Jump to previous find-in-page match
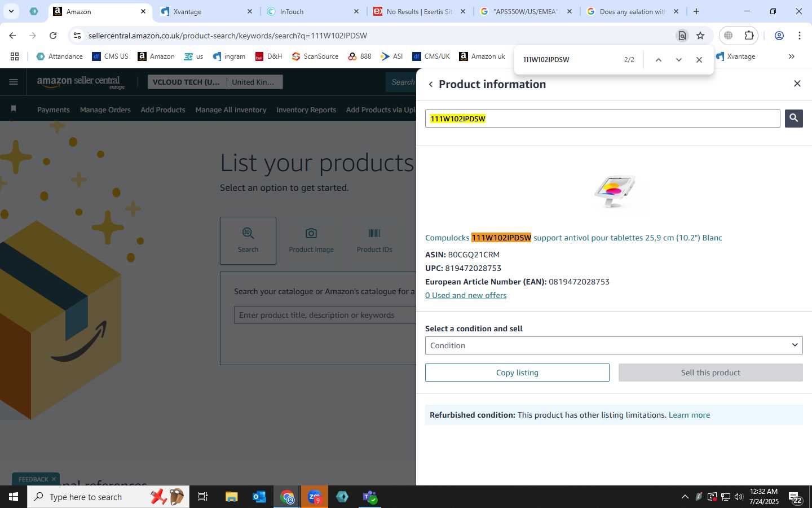Image resolution: width=812 pixels, height=508 pixels. tap(658, 60)
